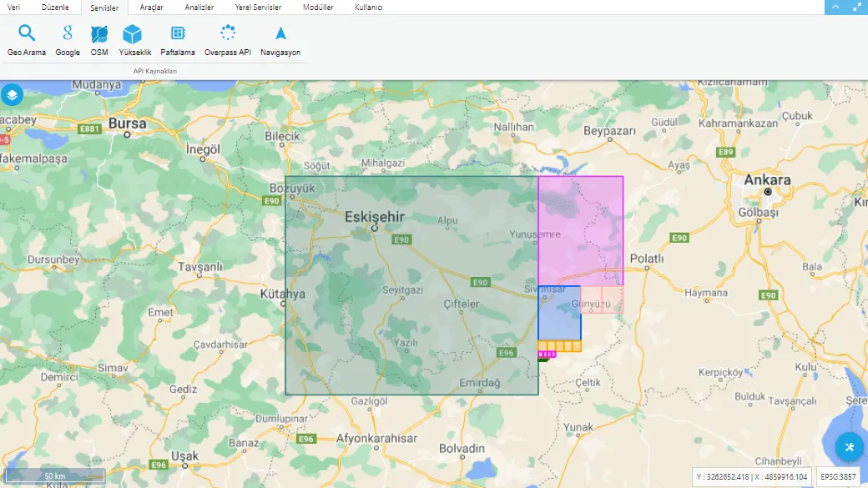Click the Bolvadin town label
868x488 pixels.
462,448
